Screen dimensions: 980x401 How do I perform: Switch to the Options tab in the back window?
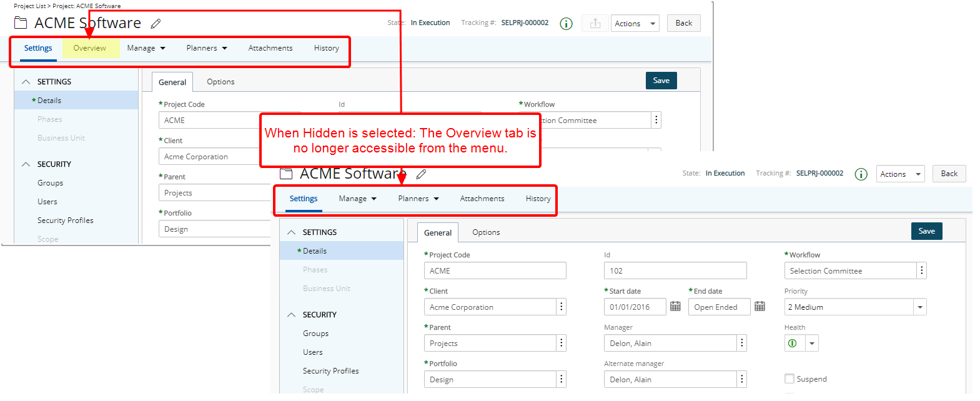coord(220,82)
